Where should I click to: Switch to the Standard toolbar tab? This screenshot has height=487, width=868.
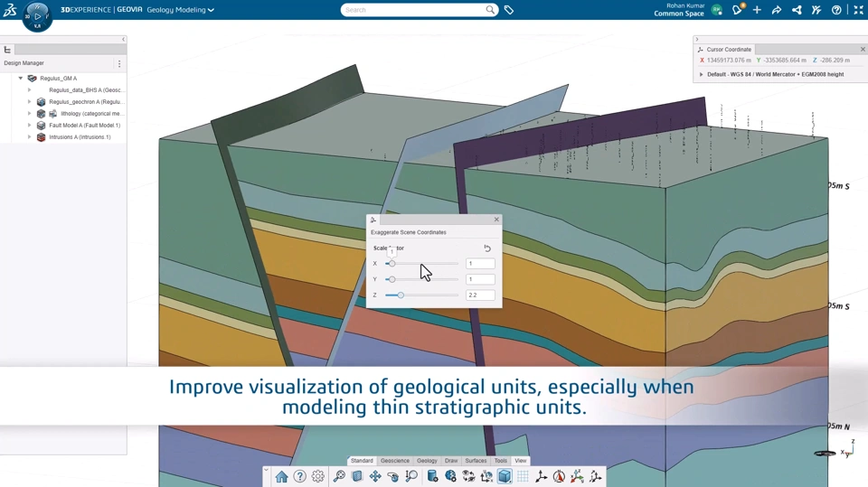pos(362,461)
